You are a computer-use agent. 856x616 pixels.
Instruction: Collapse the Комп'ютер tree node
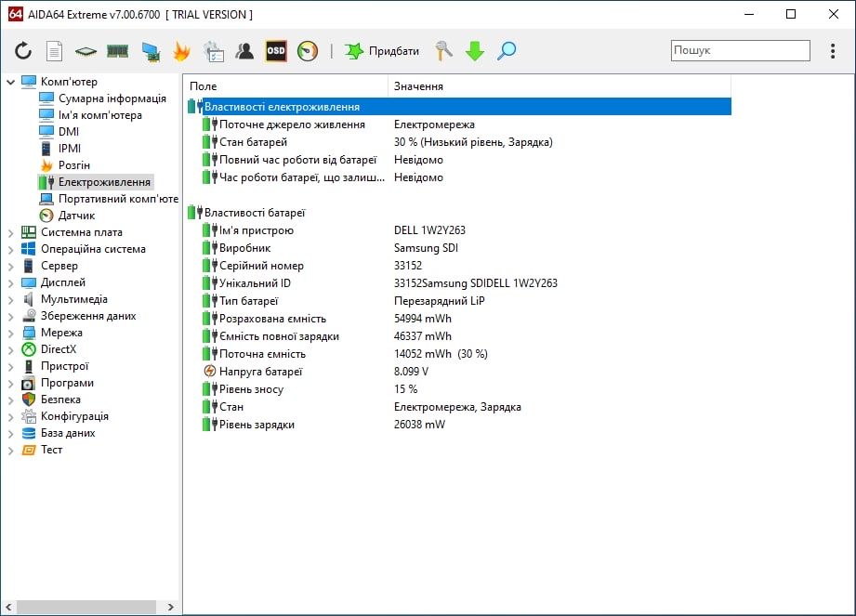pos(10,82)
